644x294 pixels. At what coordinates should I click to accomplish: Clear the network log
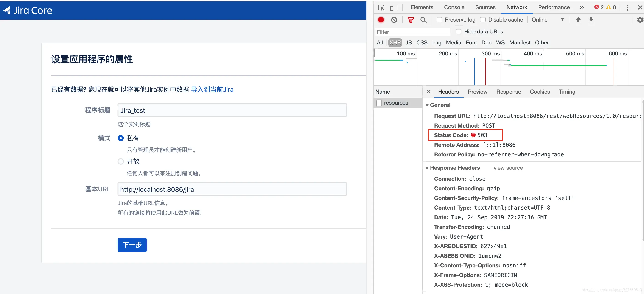(x=394, y=20)
